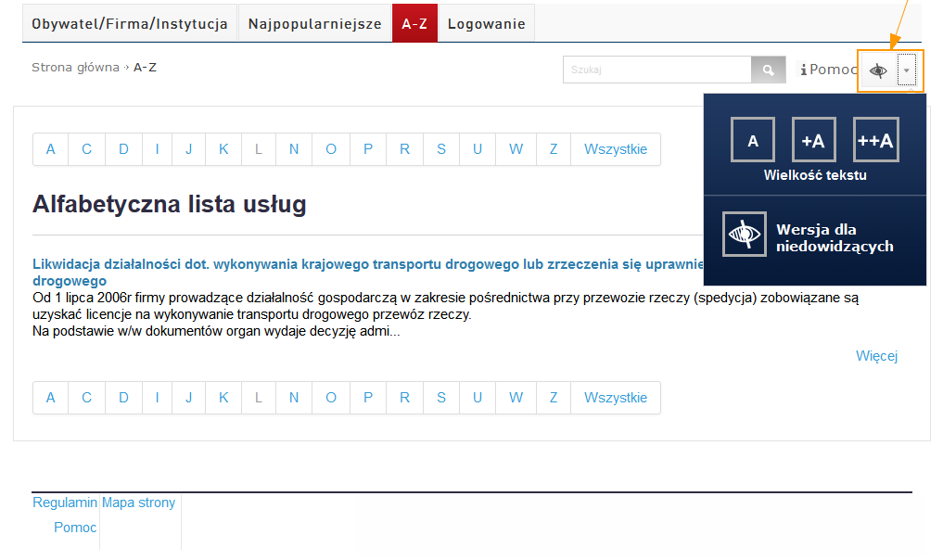Click crossed-eye icon for visually impaired version
Viewport: 943px width, 560px height.
[745, 235]
